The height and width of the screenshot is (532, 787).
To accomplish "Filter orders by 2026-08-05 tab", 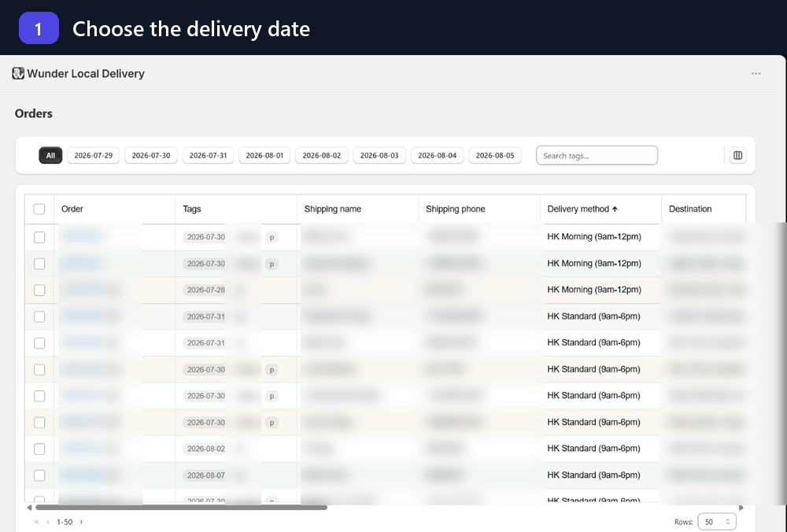I will click(495, 156).
